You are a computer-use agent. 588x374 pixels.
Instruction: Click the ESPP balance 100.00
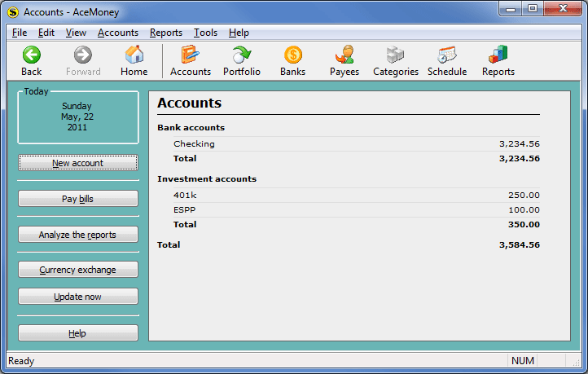[524, 209]
